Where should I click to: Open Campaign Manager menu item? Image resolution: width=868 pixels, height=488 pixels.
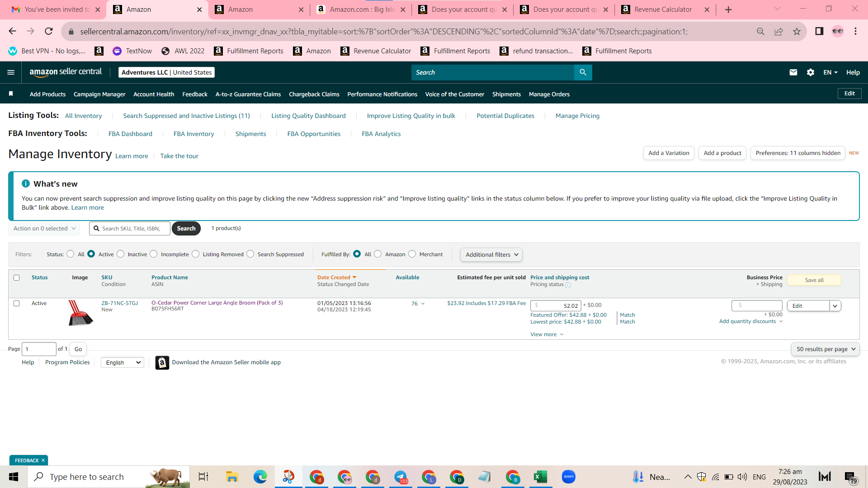(99, 94)
